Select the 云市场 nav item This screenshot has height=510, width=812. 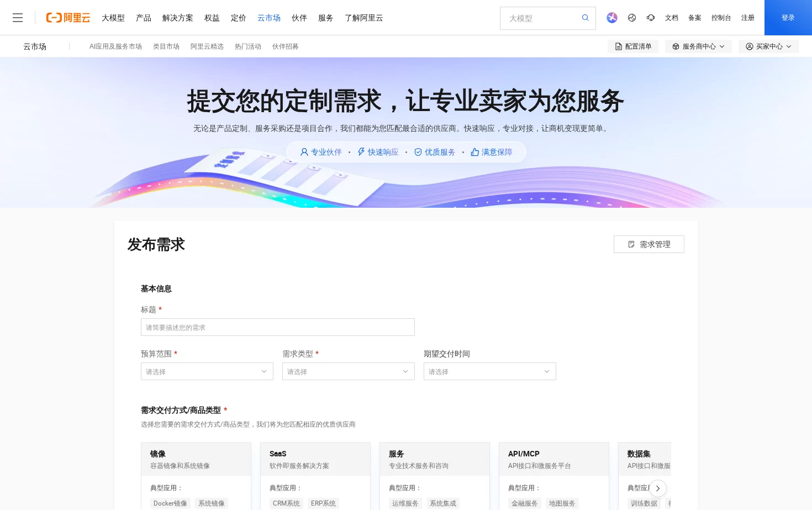point(269,18)
